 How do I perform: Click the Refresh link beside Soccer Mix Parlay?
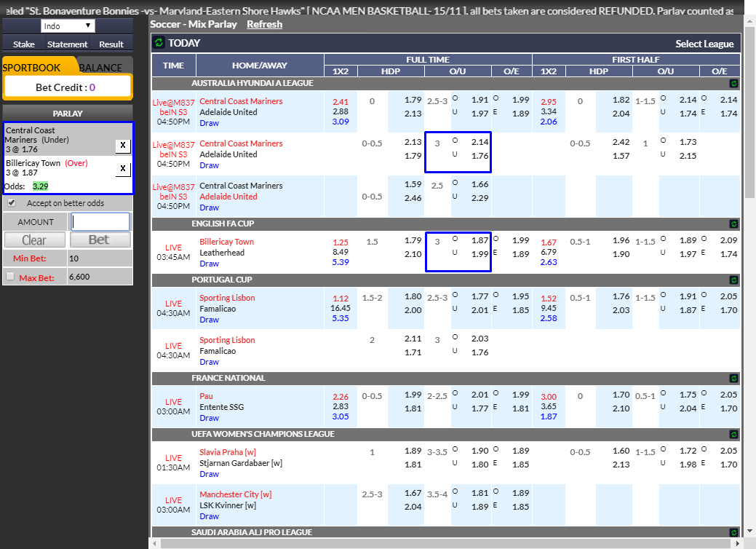pos(264,24)
